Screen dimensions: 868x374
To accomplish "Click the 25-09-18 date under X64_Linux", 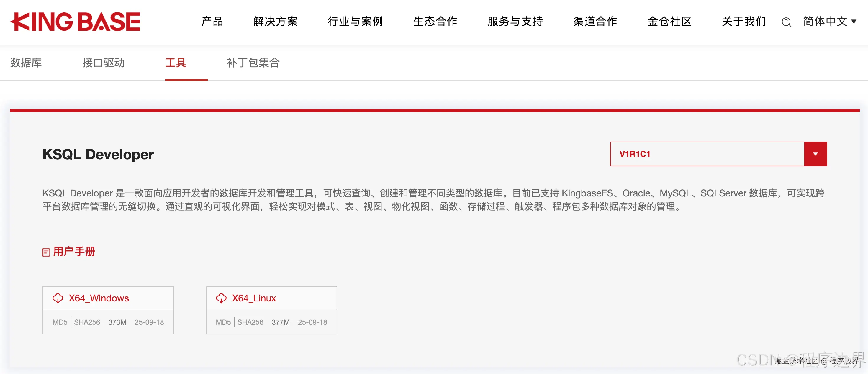I will coord(312,322).
